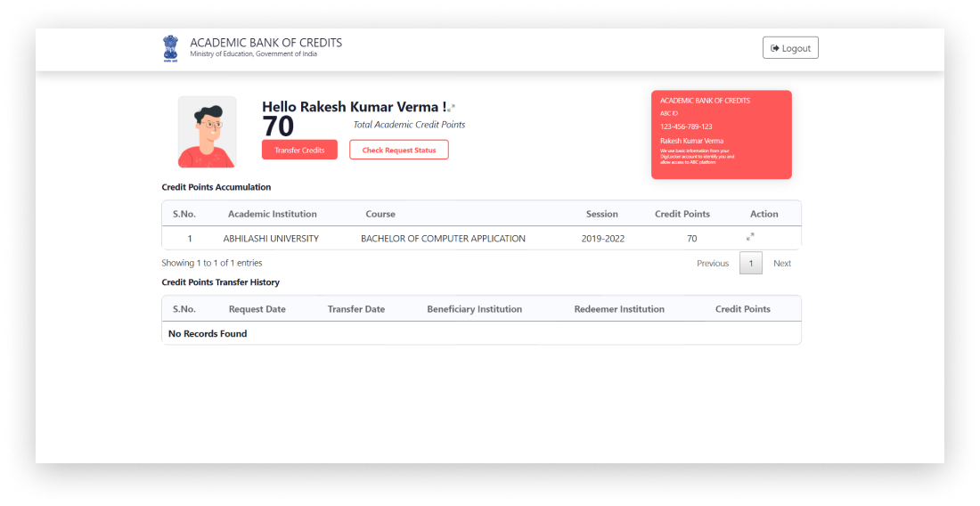The height and width of the screenshot is (506, 980).
Task: Click the Transfer Credits button
Action: (x=299, y=150)
